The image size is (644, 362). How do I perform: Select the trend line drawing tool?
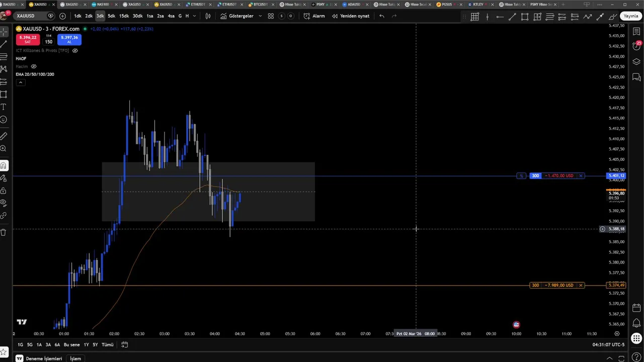click(x=4, y=44)
